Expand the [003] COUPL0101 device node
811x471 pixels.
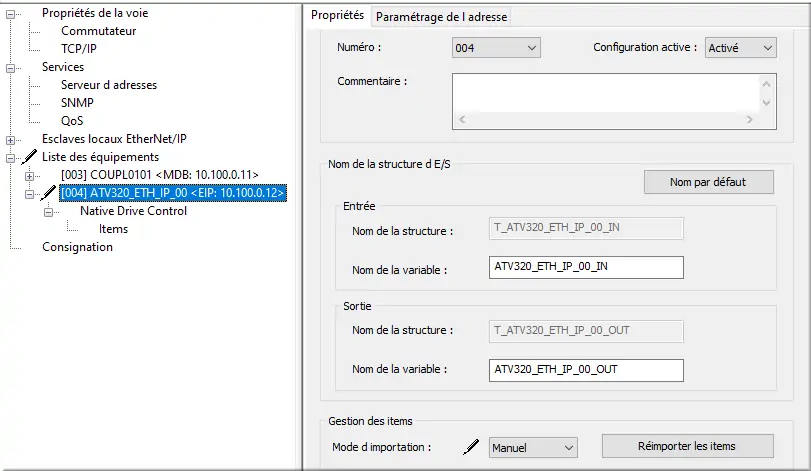pos(29,176)
